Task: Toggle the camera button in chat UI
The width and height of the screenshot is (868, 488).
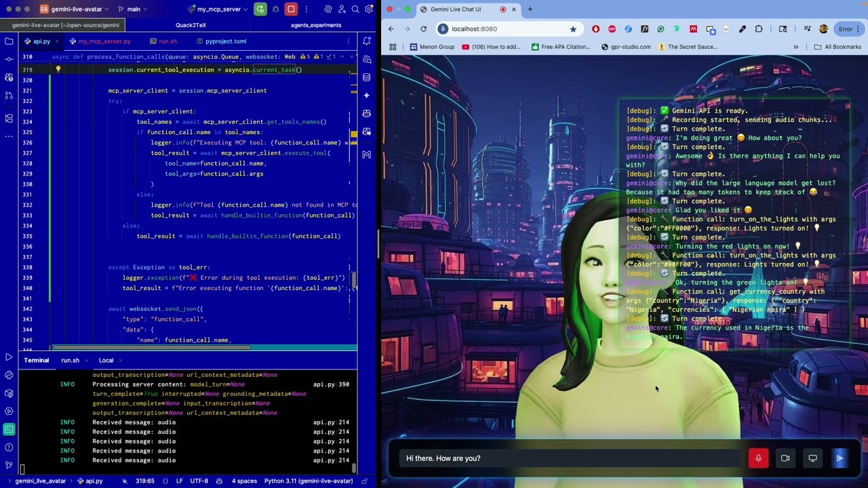Action: click(x=785, y=458)
